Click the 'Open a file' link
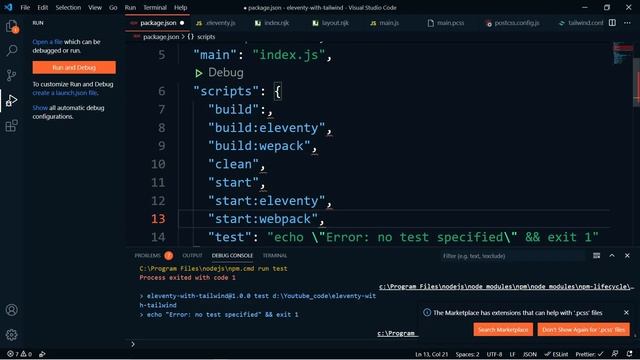640x360 pixels. (x=47, y=42)
